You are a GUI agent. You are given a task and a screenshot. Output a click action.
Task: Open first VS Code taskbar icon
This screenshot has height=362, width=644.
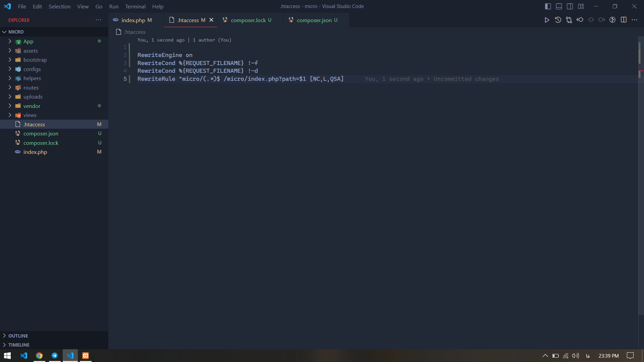(24, 356)
